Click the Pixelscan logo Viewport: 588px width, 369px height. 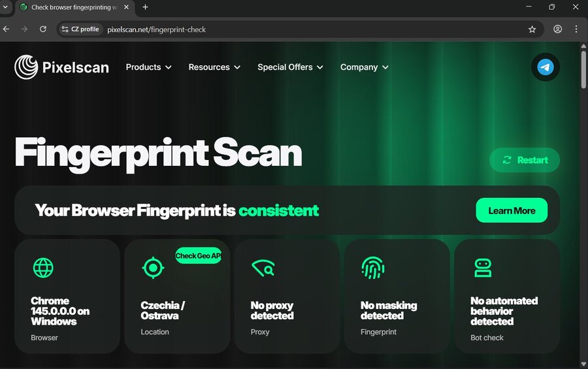[62, 67]
